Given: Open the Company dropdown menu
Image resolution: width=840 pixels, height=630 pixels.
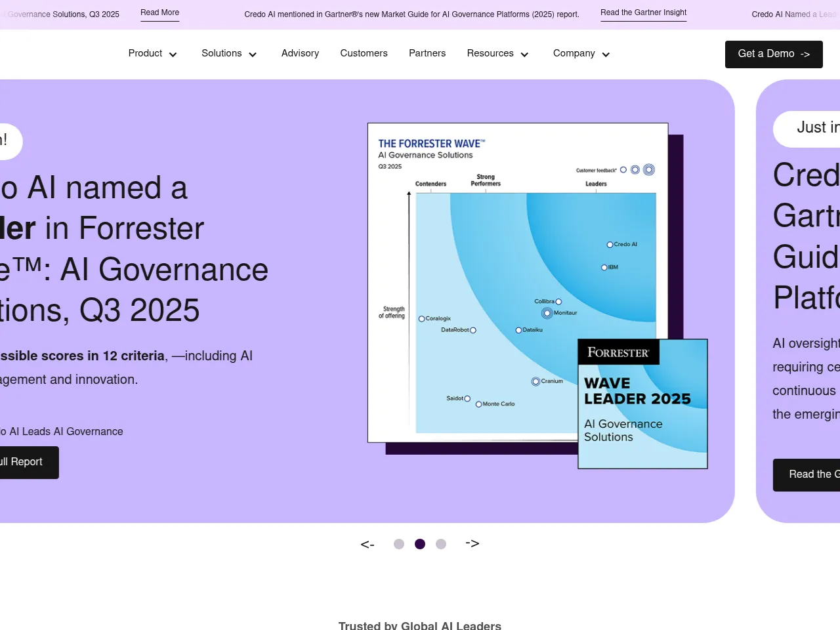Looking at the screenshot, I should (581, 54).
